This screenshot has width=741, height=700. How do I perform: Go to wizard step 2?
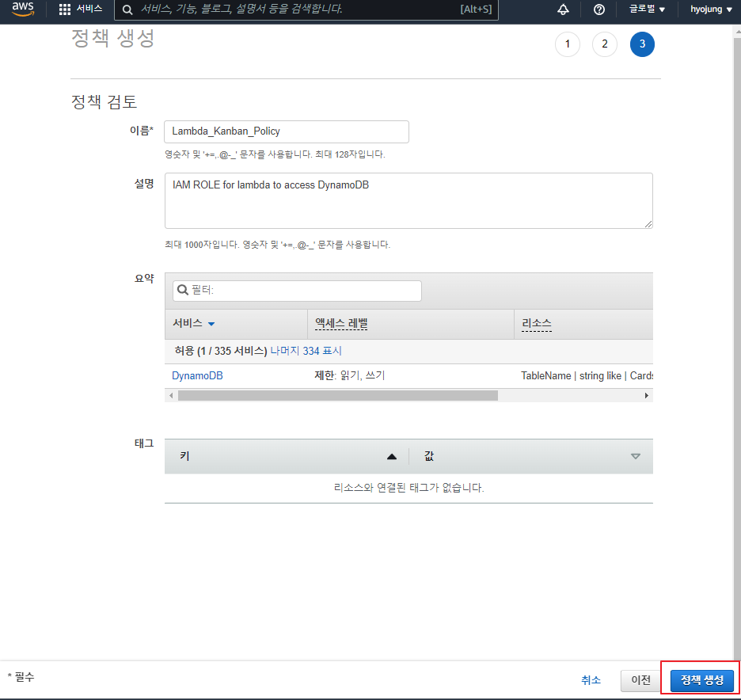[605, 44]
